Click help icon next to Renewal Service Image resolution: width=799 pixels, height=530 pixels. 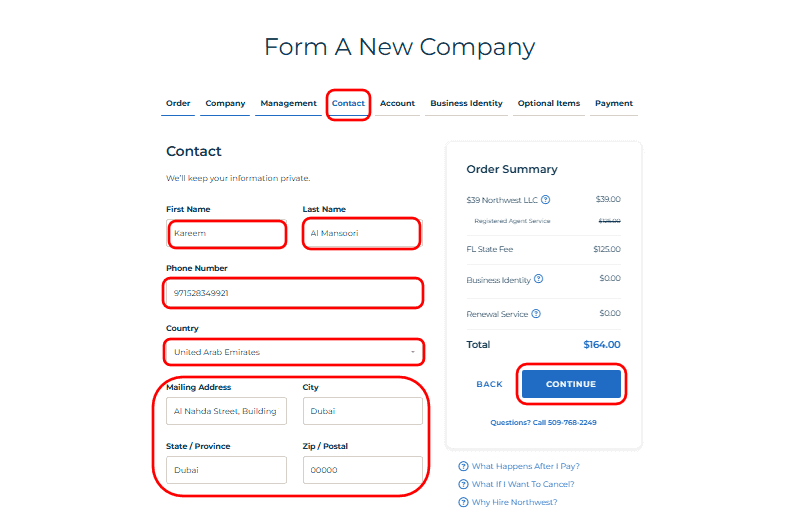tap(536, 314)
